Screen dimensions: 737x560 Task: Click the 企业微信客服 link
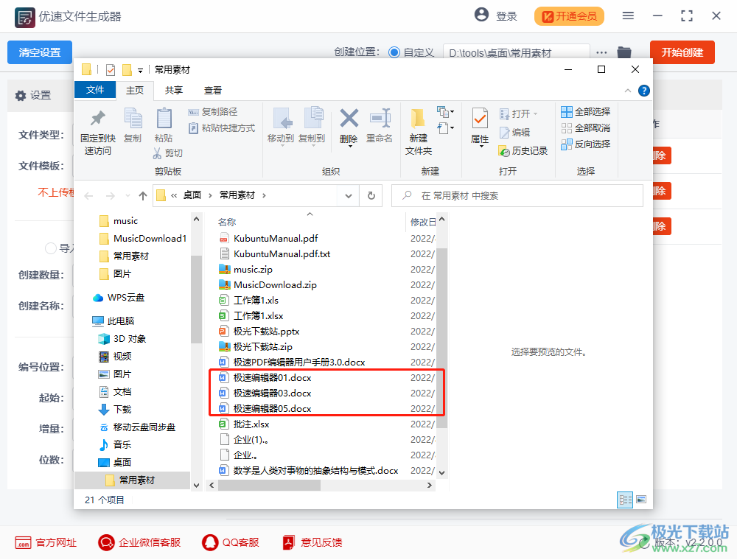coord(139,542)
